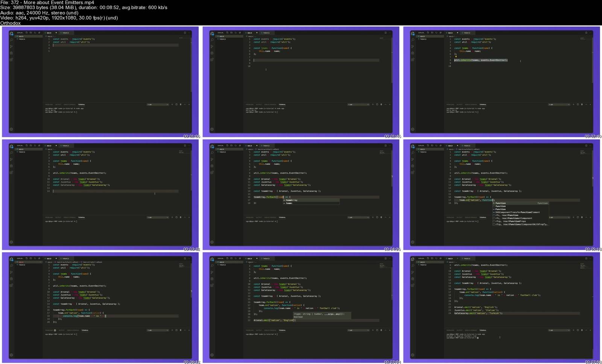Open Extensions icon in the 00:02:40 frame
Screen dimensions: 602x364
pos(413,59)
